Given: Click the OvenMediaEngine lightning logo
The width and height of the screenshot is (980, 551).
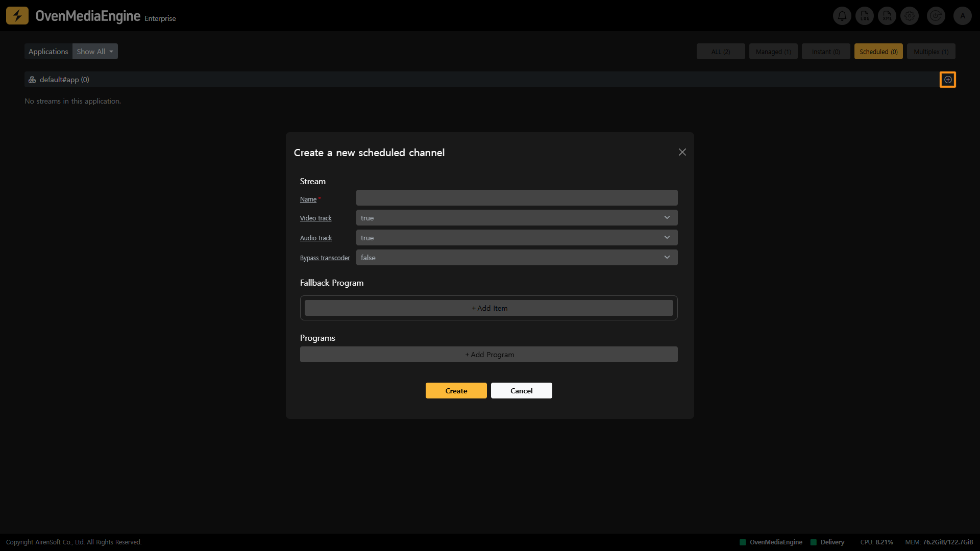Looking at the screenshot, I should click(17, 16).
